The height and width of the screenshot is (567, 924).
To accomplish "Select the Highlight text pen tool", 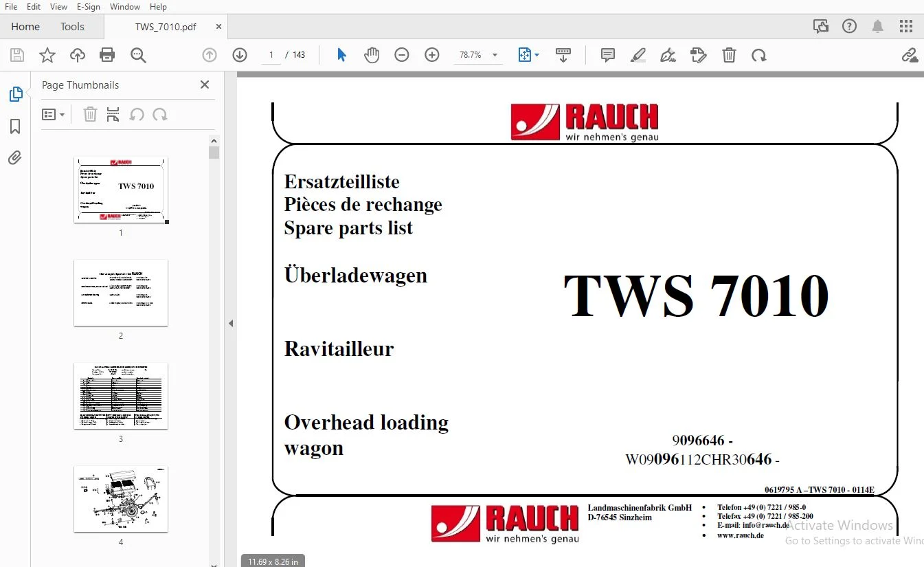I will click(638, 55).
